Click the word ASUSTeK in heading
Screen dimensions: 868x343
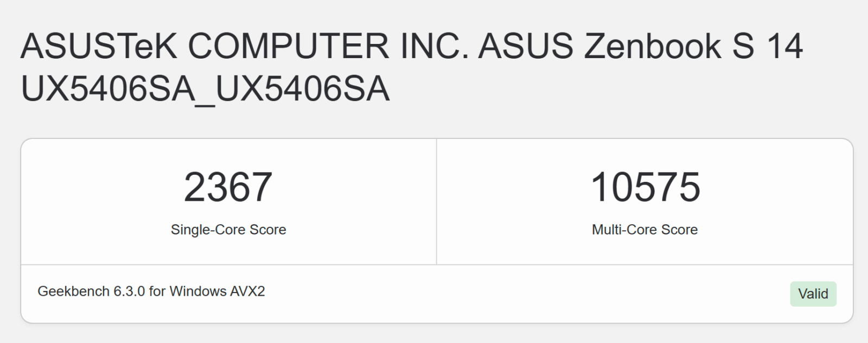pyautogui.click(x=99, y=46)
